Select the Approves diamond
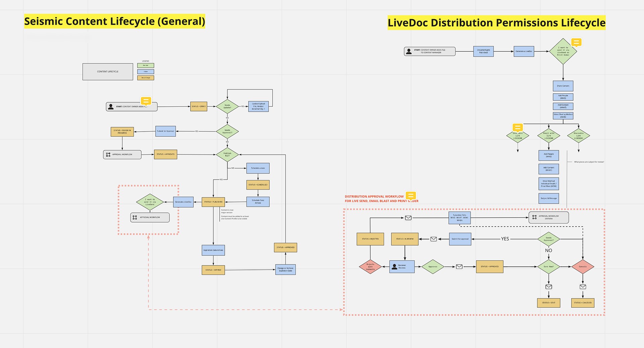This screenshot has width=644, height=348. [433, 267]
